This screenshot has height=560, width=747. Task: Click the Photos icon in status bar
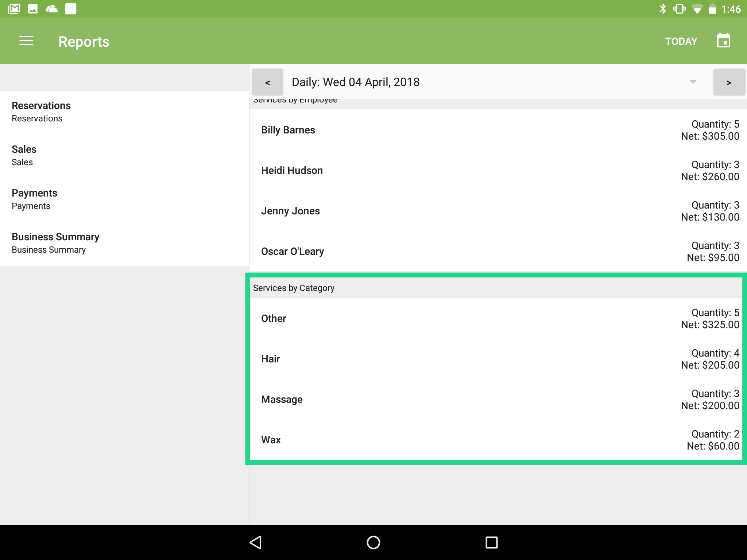(34, 8)
